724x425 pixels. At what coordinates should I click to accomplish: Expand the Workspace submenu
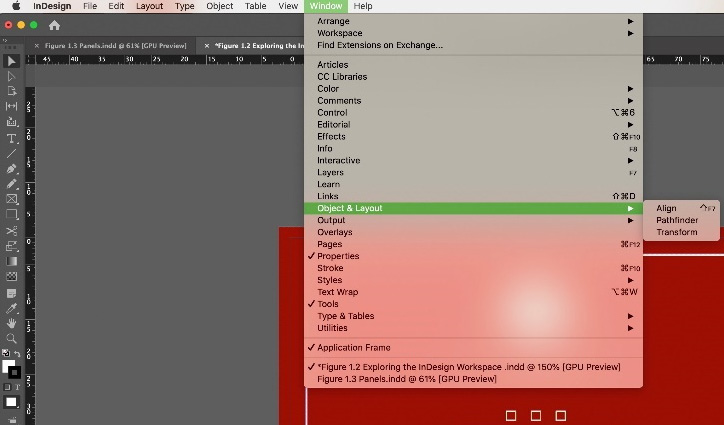pos(473,33)
